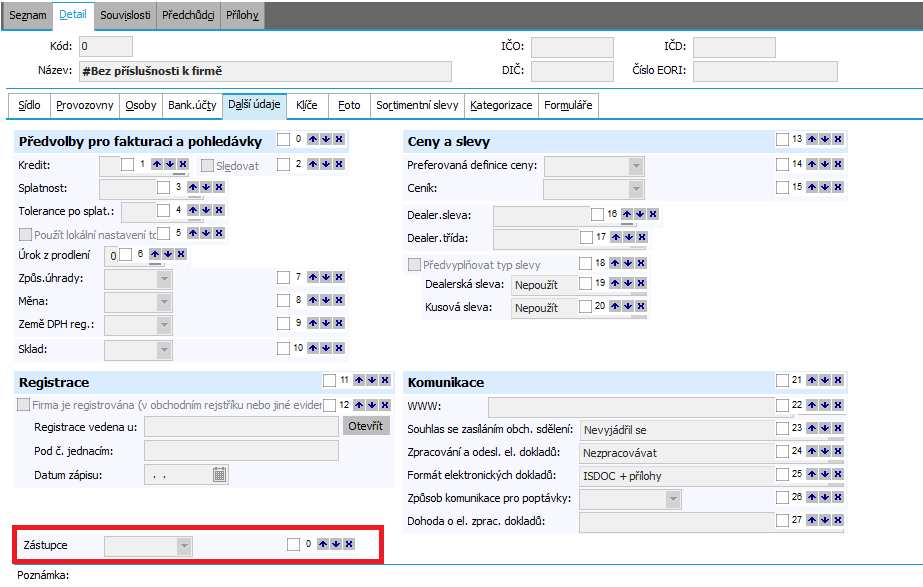This screenshot has width=923, height=587.
Task: Click the up arrow beside number 22
Action: click(x=812, y=405)
